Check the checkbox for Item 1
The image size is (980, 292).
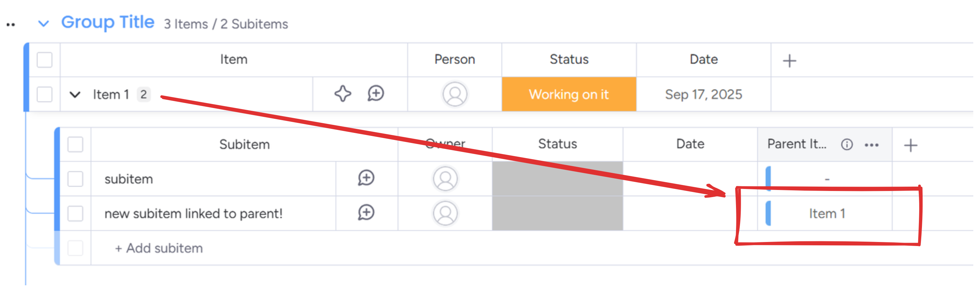[45, 94]
